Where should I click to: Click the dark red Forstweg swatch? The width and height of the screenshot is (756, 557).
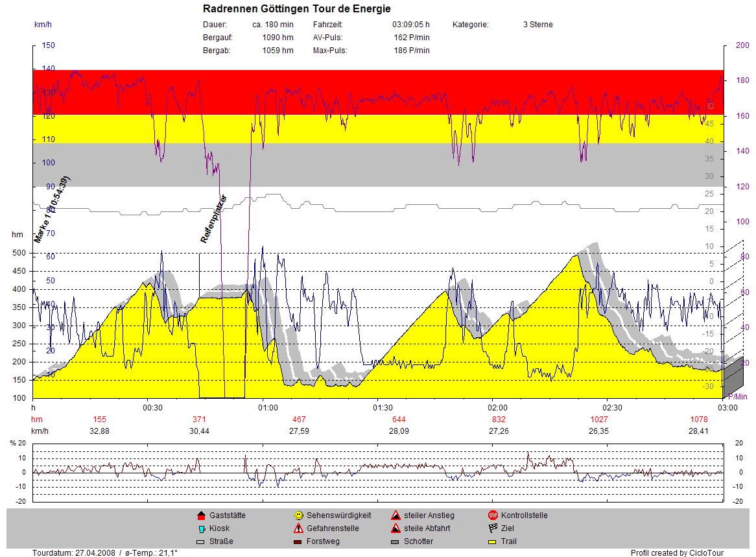click(x=298, y=541)
